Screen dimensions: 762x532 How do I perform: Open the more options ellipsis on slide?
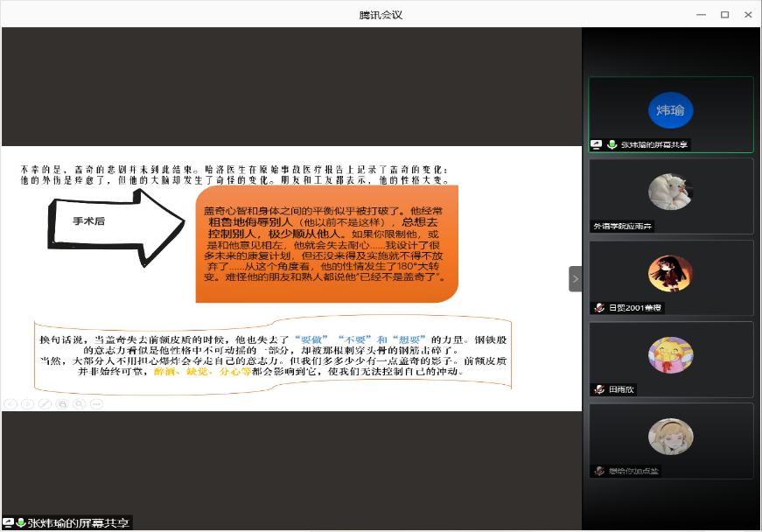96,403
